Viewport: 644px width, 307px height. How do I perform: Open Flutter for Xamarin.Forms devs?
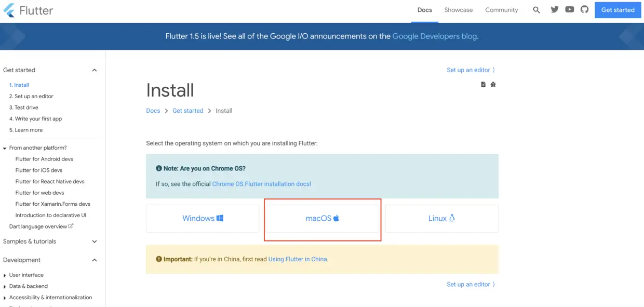point(53,204)
